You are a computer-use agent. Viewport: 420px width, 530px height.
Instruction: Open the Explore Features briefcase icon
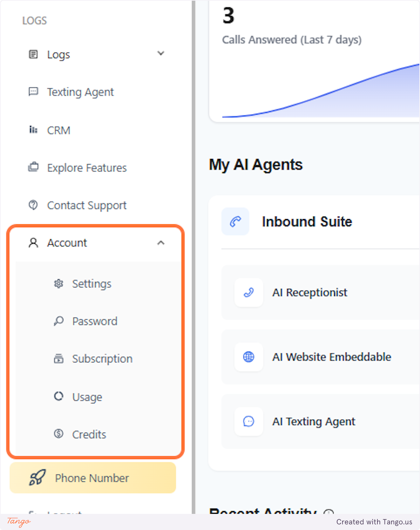pos(33,167)
